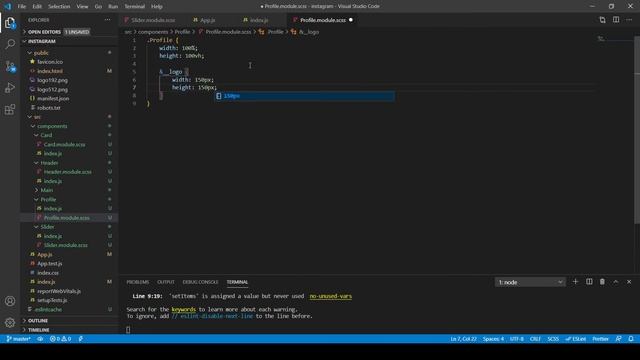Image resolution: width=640 pixels, height=360 pixels.
Task: Click unsaved dot on Profile.module.scss tab
Action: pos(351,20)
